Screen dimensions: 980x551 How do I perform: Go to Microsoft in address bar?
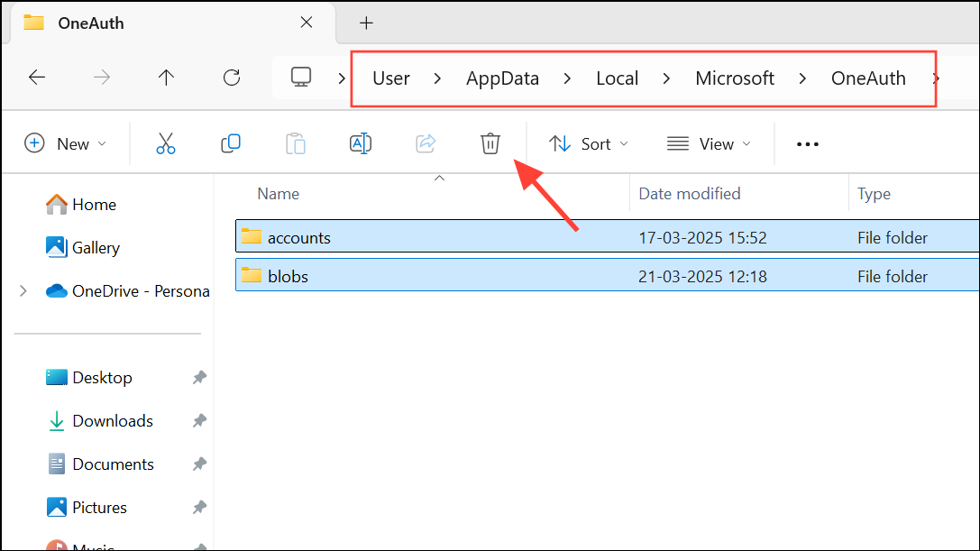(x=735, y=78)
